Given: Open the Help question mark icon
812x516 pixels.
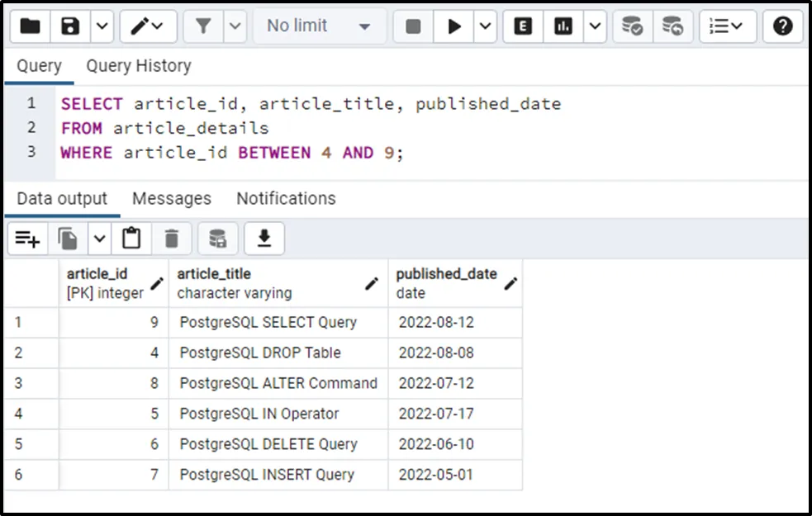Looking at the screenshot, I should click(x=782, y=26).
